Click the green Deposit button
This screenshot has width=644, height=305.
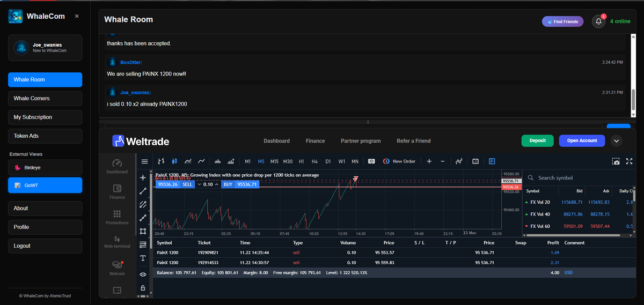538,140
